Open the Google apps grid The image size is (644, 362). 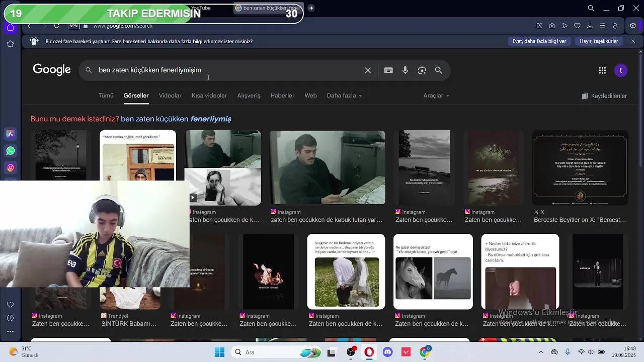pyautogui.click(x=602, y=70)
